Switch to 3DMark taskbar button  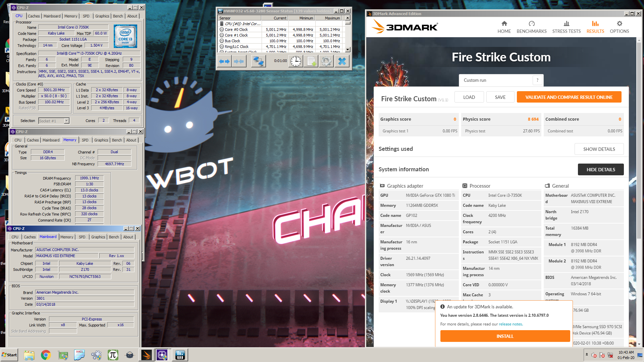coord(147,355)
